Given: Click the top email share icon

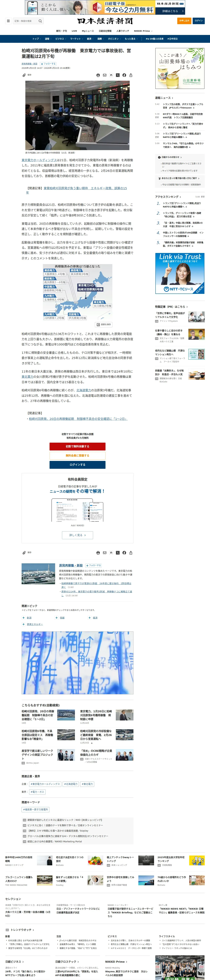Looking at the screenshot, I should (105, 75).
